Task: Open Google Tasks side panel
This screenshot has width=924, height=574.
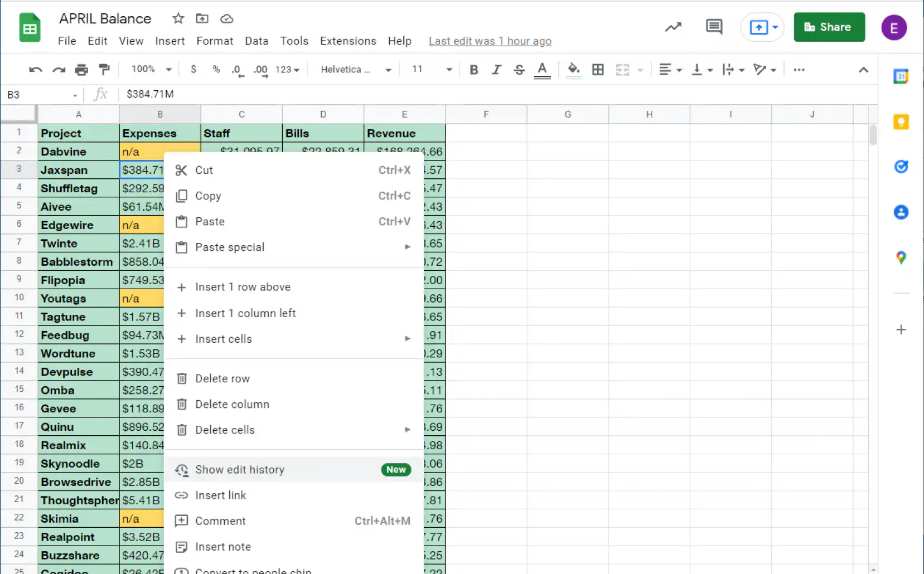Action: coord(901,166)
